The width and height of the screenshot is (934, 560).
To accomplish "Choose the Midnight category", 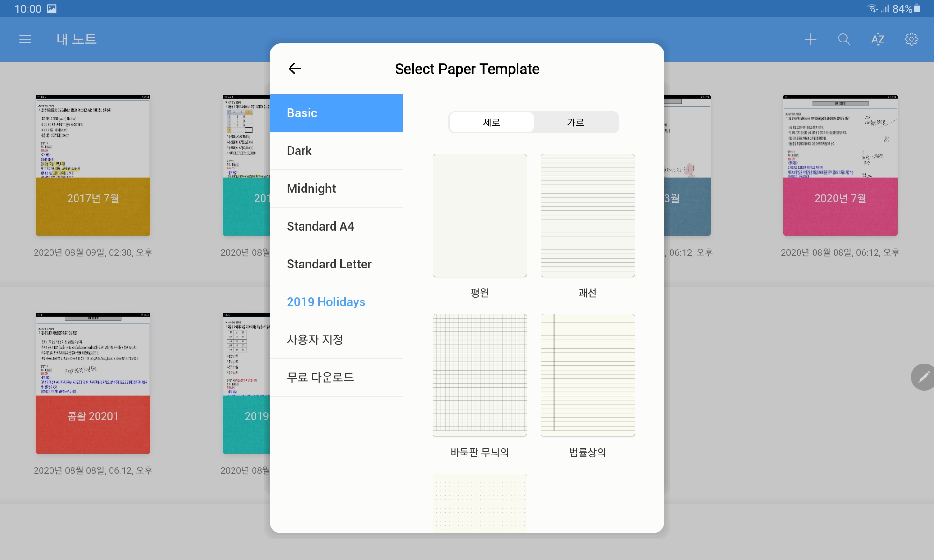I will pos(336,189).
